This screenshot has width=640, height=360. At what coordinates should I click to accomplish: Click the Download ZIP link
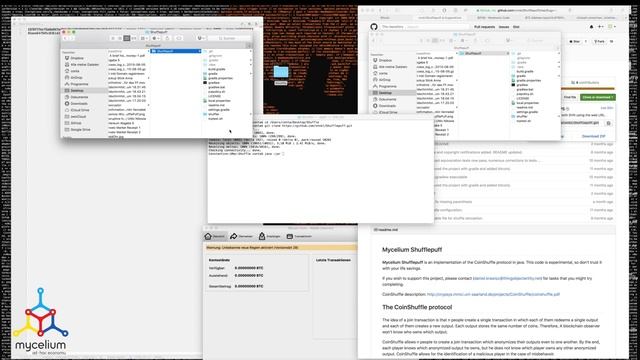coord(593,136)
